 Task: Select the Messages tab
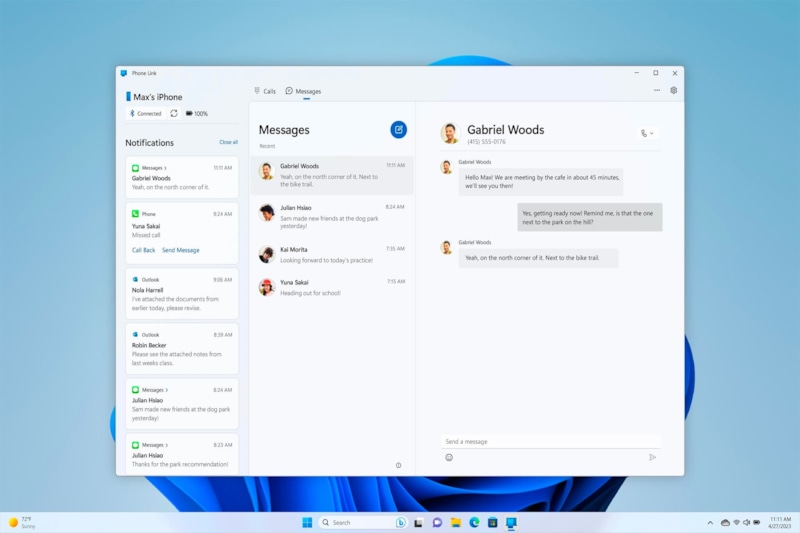click(303, 91)
